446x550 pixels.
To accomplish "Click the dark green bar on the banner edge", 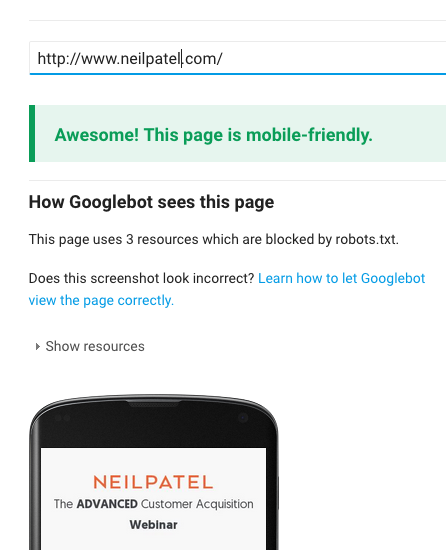I will tap(32, 134).
